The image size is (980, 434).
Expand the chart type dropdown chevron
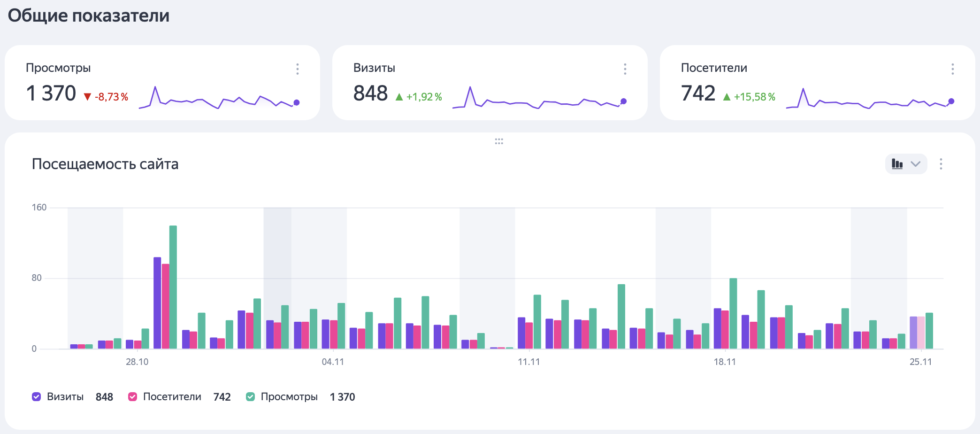(x=915, y=164)
